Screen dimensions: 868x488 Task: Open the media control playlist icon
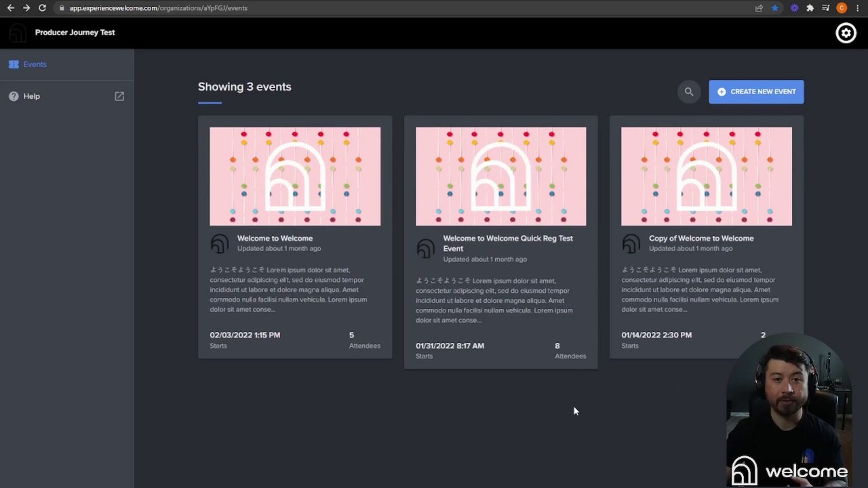tap(825, 8)
